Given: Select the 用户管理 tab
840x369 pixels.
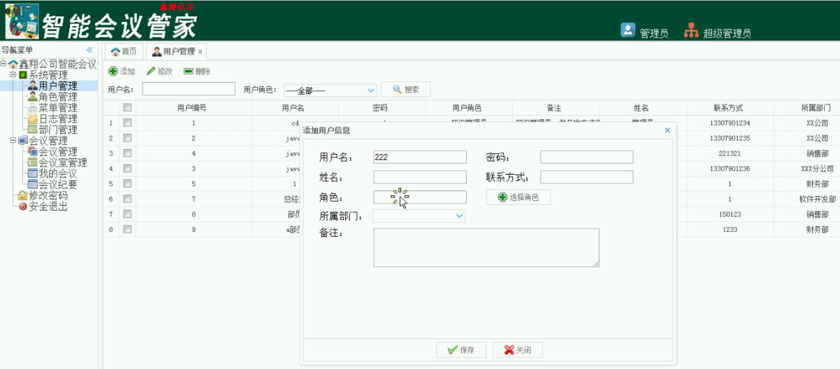Looking at the screenshot, I should click(176, 52).
